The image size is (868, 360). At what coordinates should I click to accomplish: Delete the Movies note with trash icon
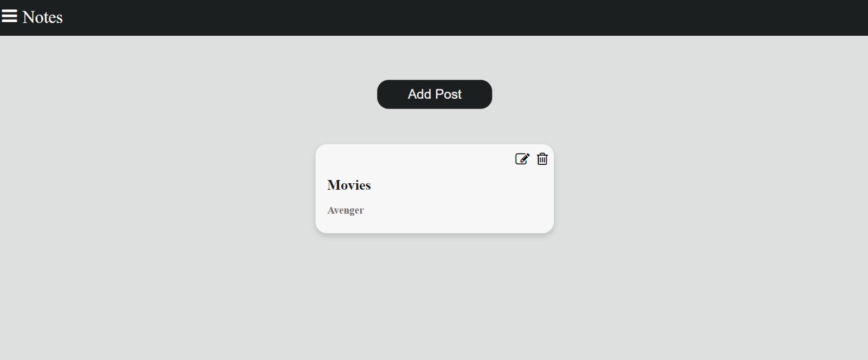tap(542, 159)
